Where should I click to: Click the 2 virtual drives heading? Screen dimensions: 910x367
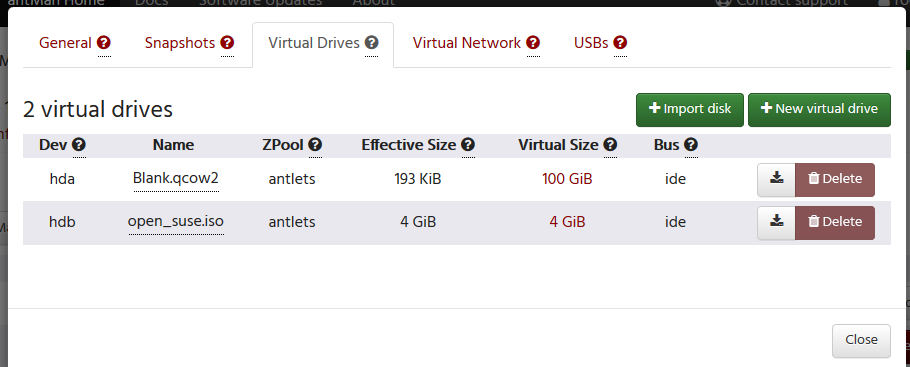[x=98, y=109]
